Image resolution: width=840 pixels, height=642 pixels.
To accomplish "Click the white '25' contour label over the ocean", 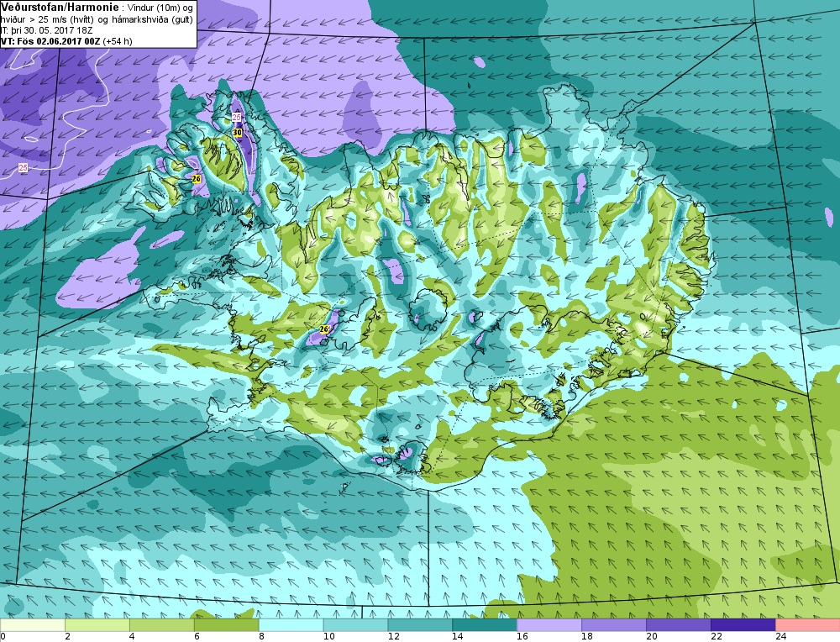I will click(x=23, y=168).
